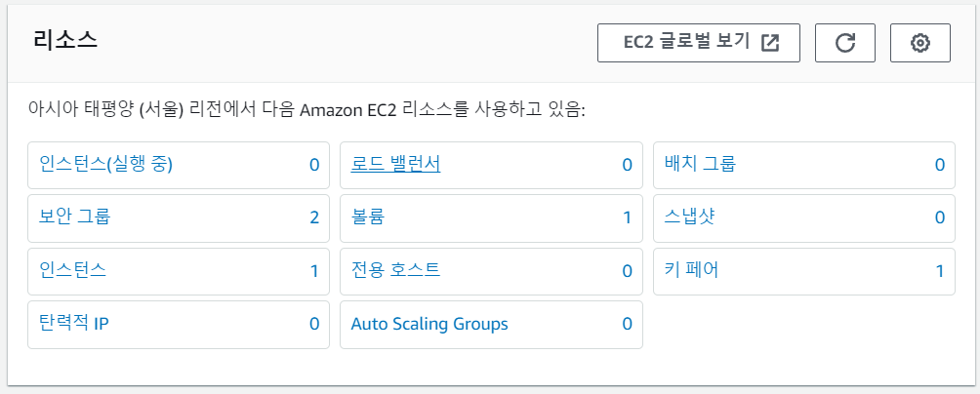980x394 pixels.
Task: Click the 탄력적 IP link
Action: coord(73,324)
